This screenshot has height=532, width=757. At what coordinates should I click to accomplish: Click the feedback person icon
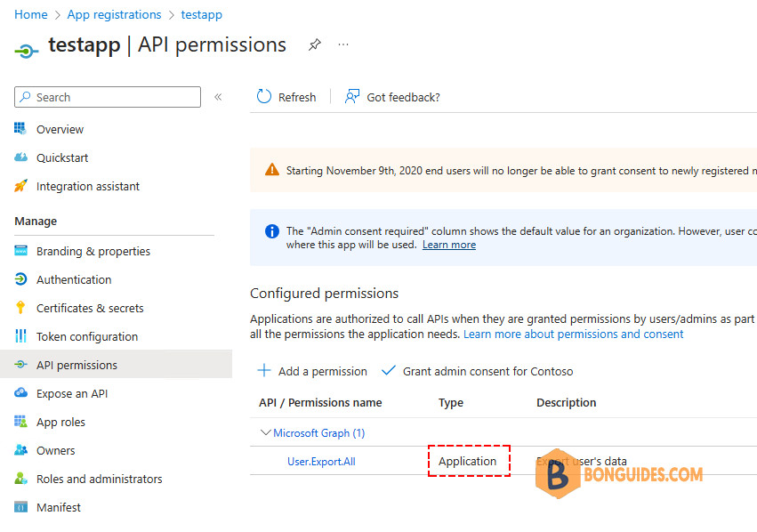click(352, 97)
